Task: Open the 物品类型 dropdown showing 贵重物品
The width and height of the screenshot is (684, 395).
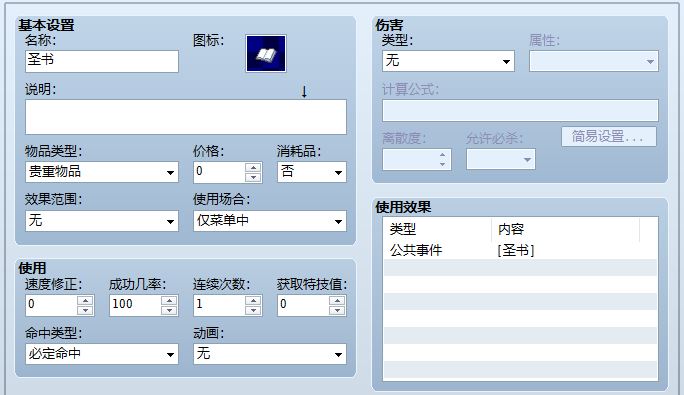Action: 102,172
